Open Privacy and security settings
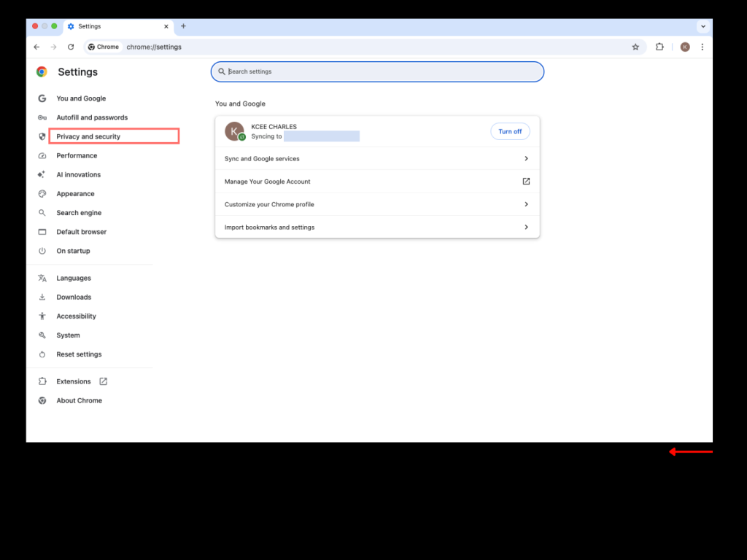 [88, 136]
